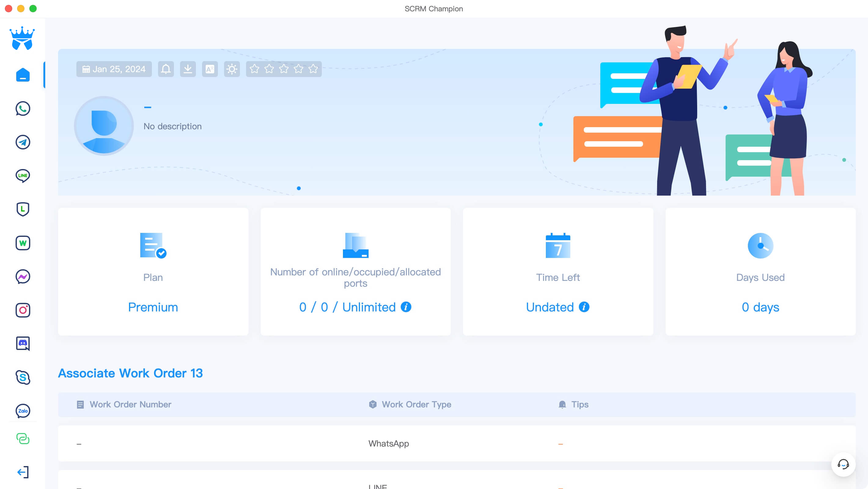This screenshot has height=489, width=868.
Task: Rate with the fifth star
Action: (x=313, y=69)
